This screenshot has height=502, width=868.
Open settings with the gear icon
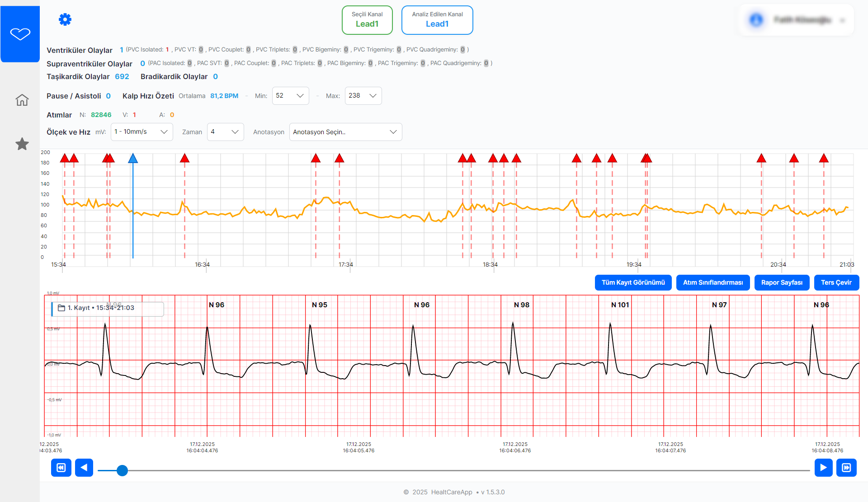point(65,19)
